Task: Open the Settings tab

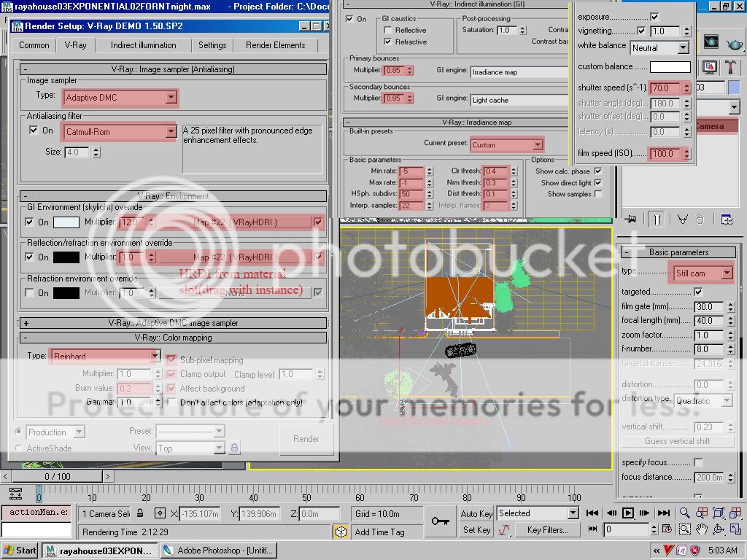Action: tap(212, 45)
